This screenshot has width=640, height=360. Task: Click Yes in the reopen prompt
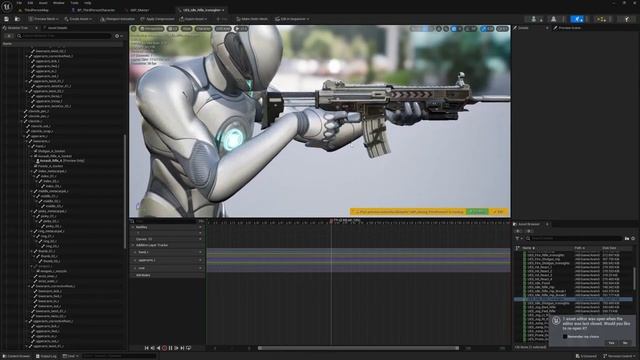[611, 343]
